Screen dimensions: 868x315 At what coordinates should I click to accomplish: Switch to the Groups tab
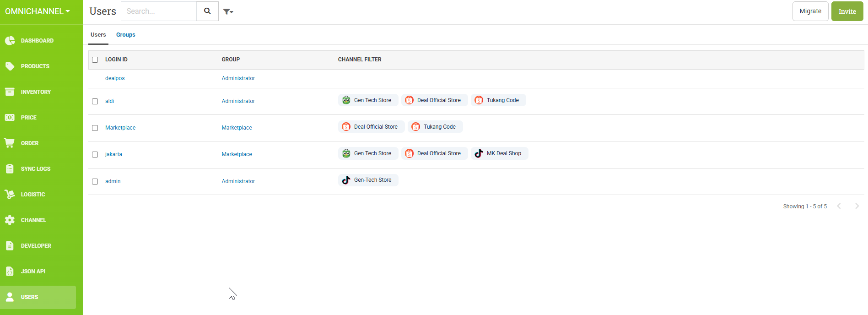125,35
